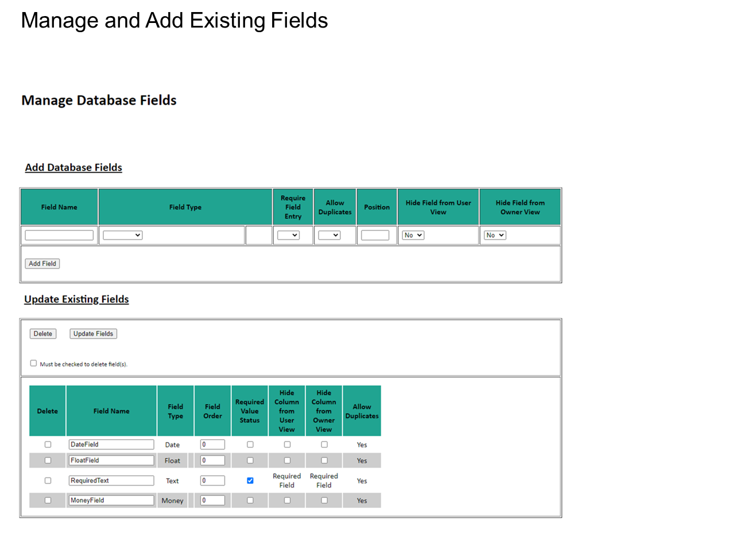Viewport: 756px width, 535px height.
Task: Tick the Delete checkbox for DateField
Action: click(x=48, y=444)
